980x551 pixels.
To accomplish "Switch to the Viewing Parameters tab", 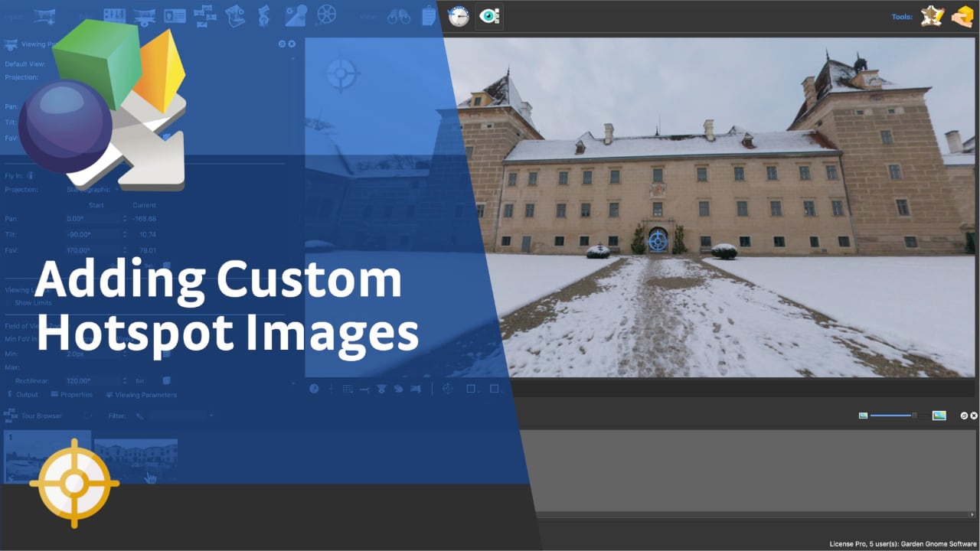I will pos(141,395).
